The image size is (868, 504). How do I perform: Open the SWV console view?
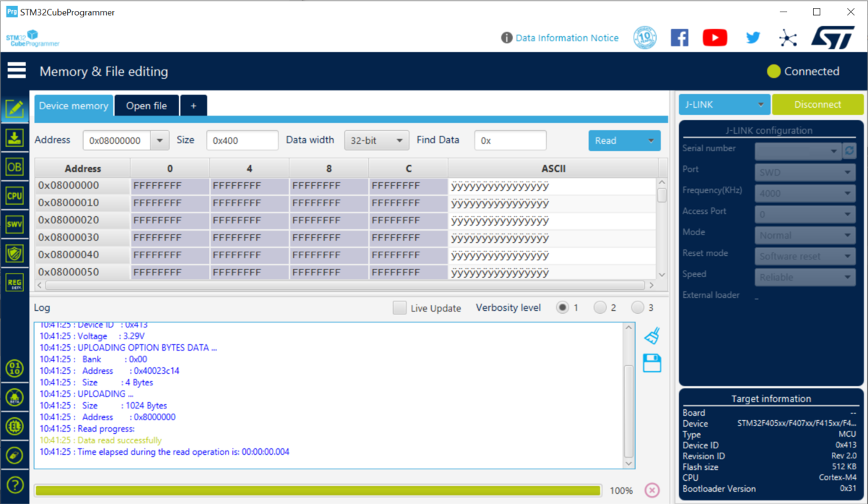coord(14,224)
